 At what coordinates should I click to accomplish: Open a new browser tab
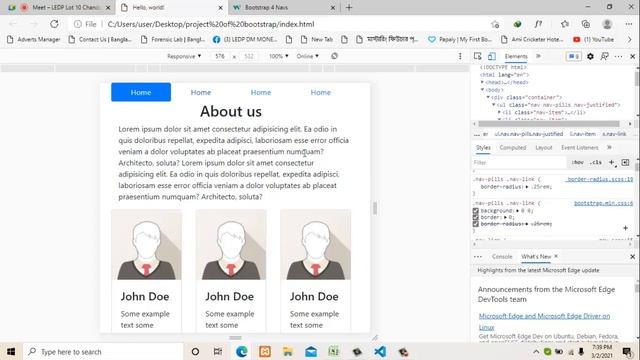pos(349,7)
